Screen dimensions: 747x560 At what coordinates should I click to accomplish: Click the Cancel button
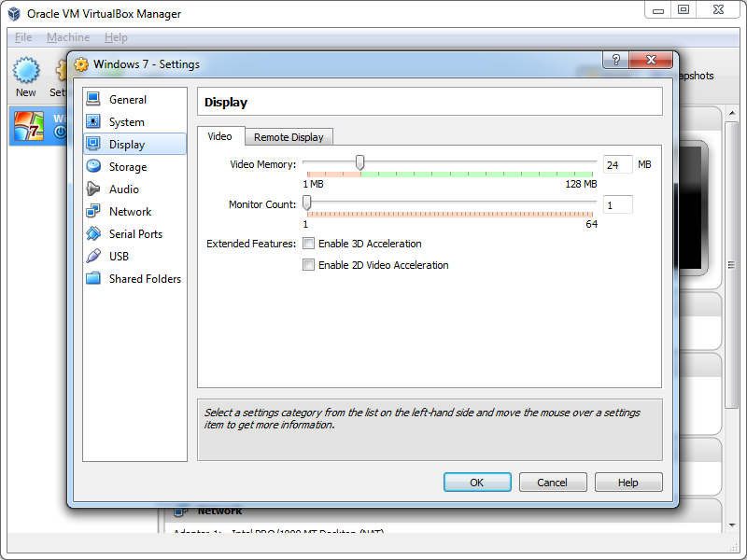[552, 483]
